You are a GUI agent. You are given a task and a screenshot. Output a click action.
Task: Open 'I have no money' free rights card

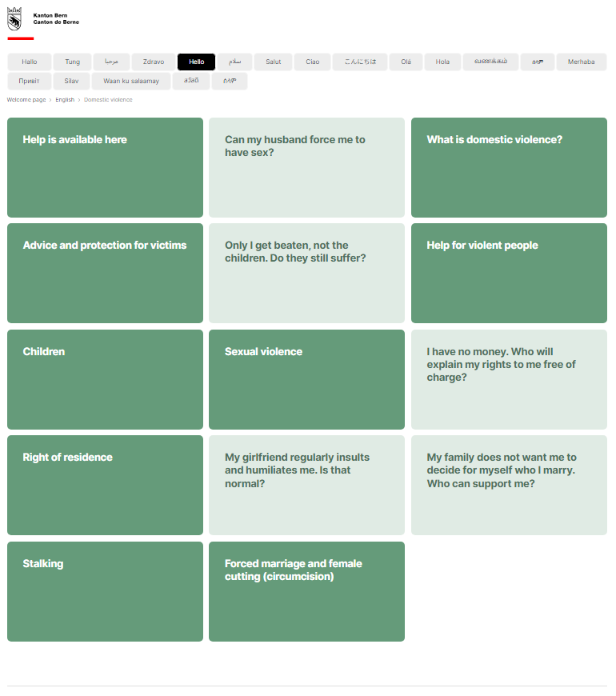(509, 379)
